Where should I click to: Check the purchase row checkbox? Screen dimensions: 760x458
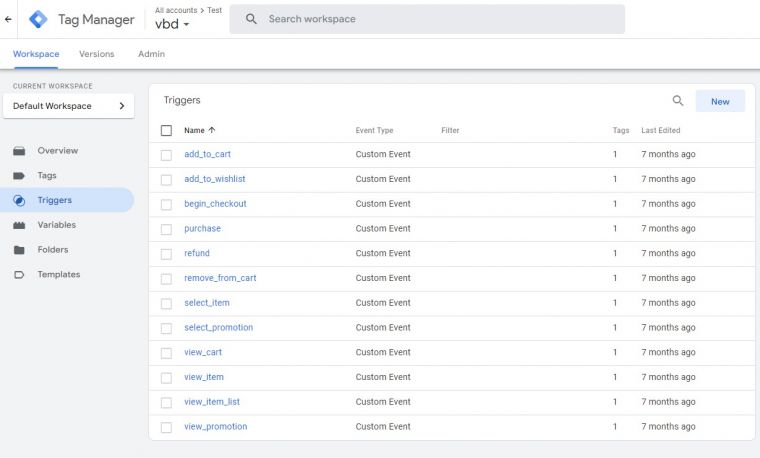[166, 229]
